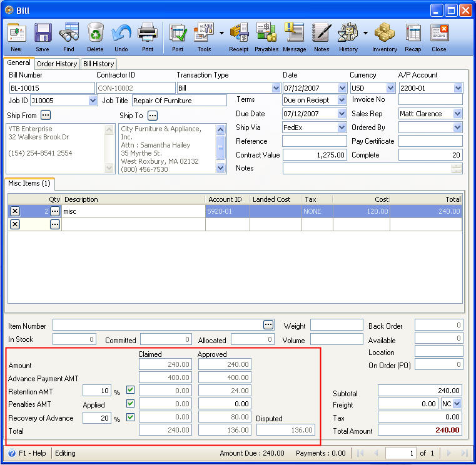Open item lookup on the misc row
The width and height of the screenshot is (476, 465).
(55, 211)
